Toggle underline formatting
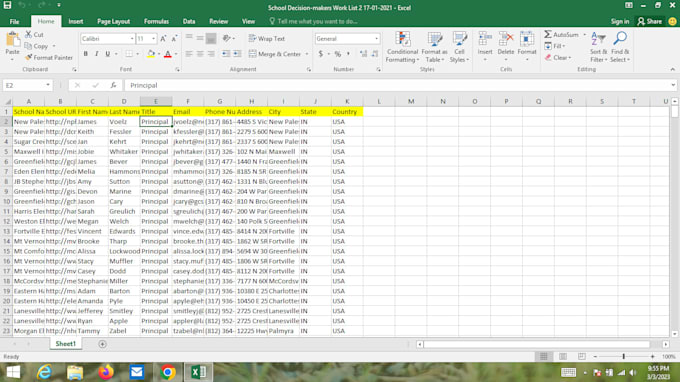The width and height of the screenshot is (680, 382). (x=107, y=54)
